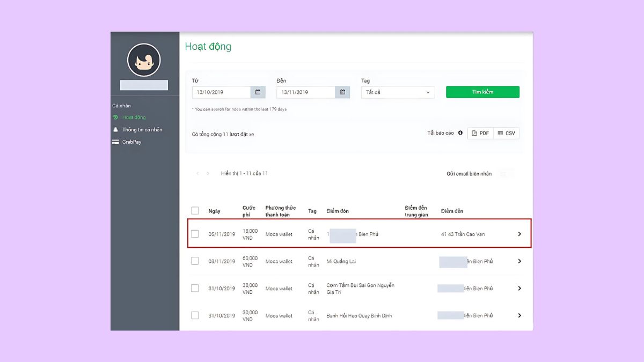This screenshot has width=644, height=362.
Task: Tick checkbox for 03/11/2019 ride
Action: pyautogui.click(x=195, y=261)
